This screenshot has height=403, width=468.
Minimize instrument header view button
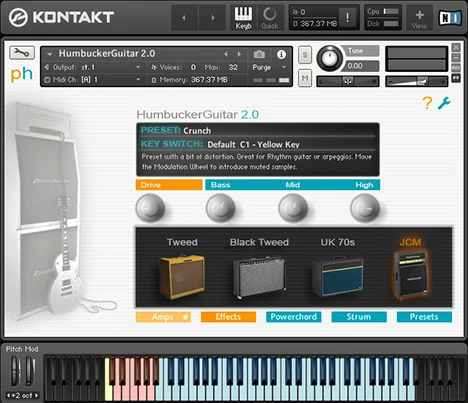[x=456, y=58]
